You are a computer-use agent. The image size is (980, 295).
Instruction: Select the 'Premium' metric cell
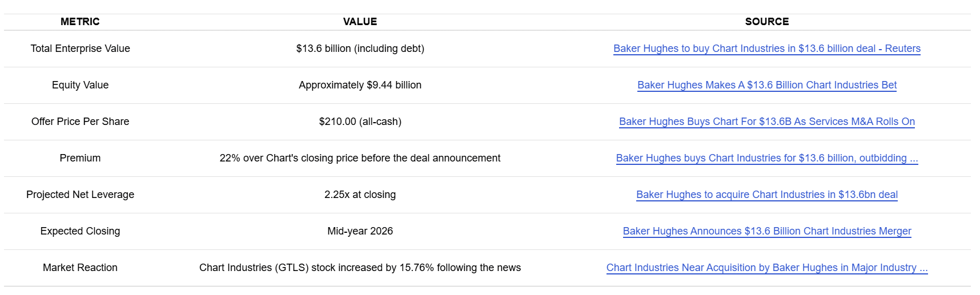(x=80, y=158)
